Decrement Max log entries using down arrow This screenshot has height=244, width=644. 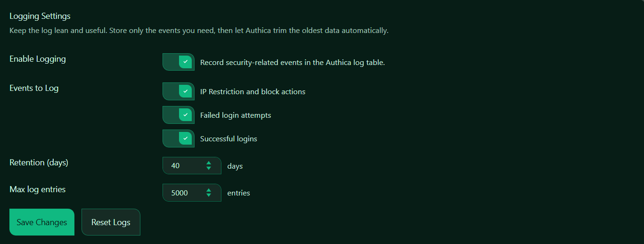pos(209,195)
